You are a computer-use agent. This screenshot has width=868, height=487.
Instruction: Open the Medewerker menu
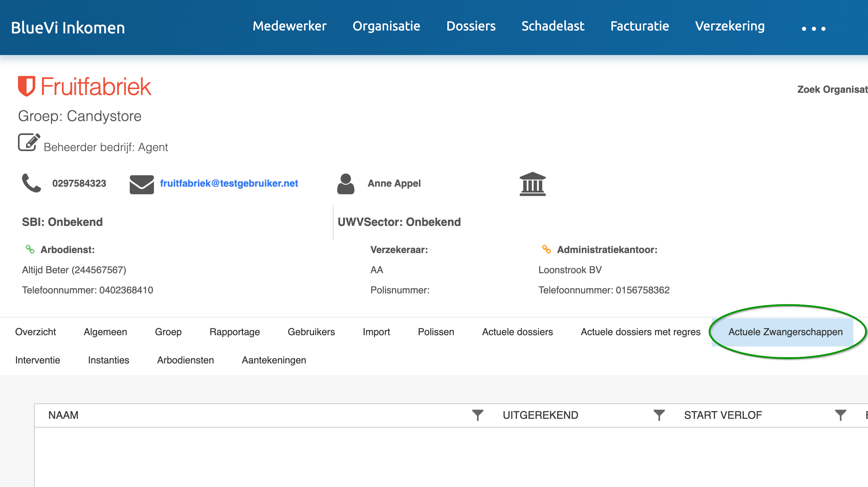[290, 26]
